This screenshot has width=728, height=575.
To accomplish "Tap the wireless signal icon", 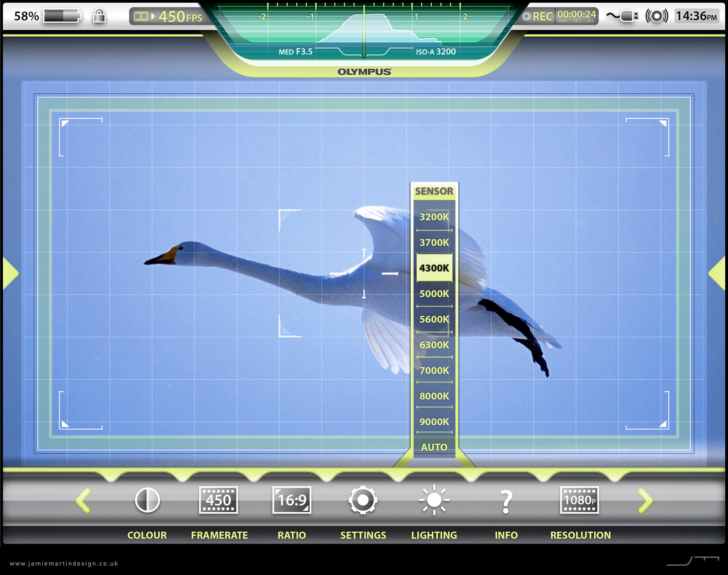I will (657, 16).
